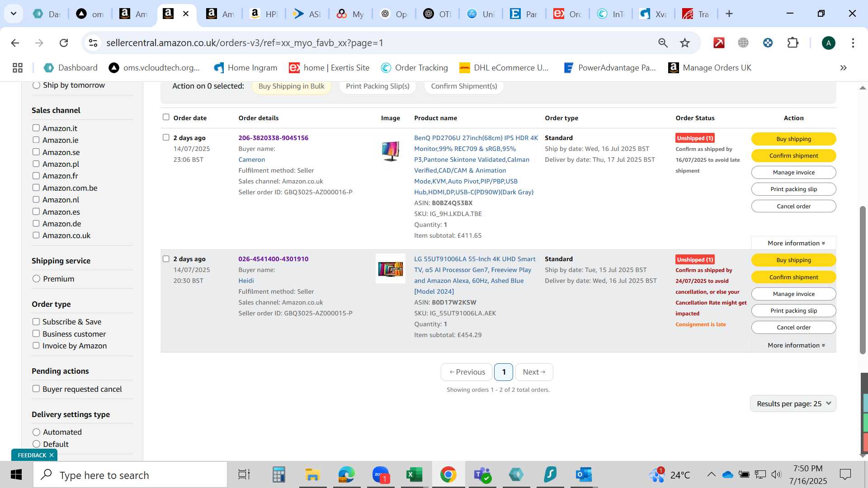Reload the current page
This screenshot has height=488, width=868.
[x=64, y=43]
